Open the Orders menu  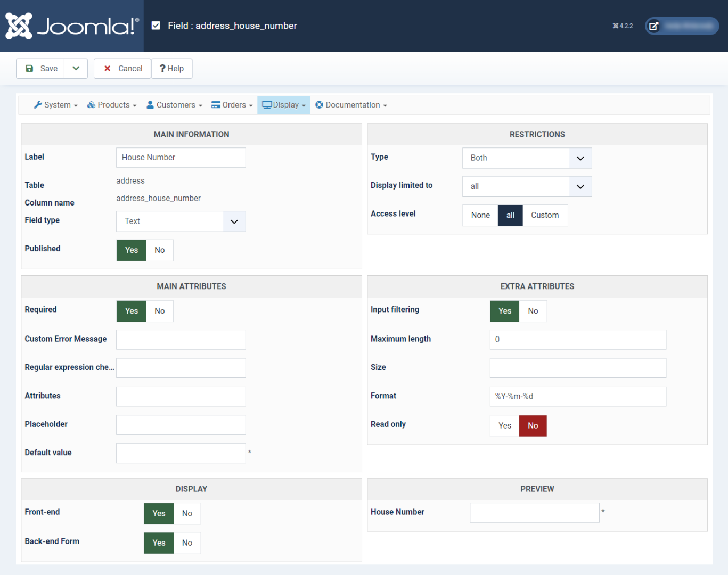(x=232, y=105)
